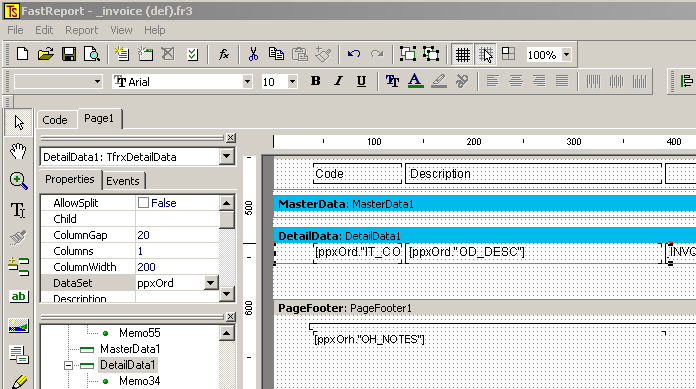Click the Picture object tool
The image size is (696, 389).
point(18,325)
